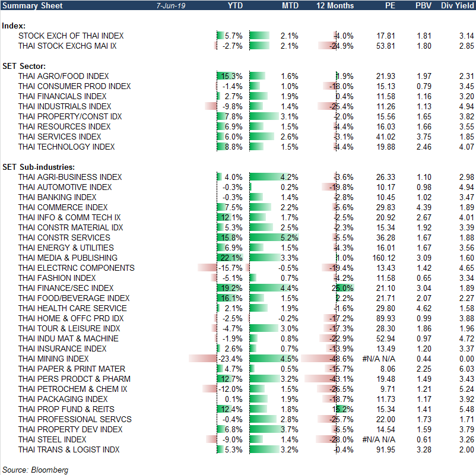The width and height of the screenshot is (476, 475).
Task: Select THAI SERVICES INDEX label
Action: tap(59, 137)
